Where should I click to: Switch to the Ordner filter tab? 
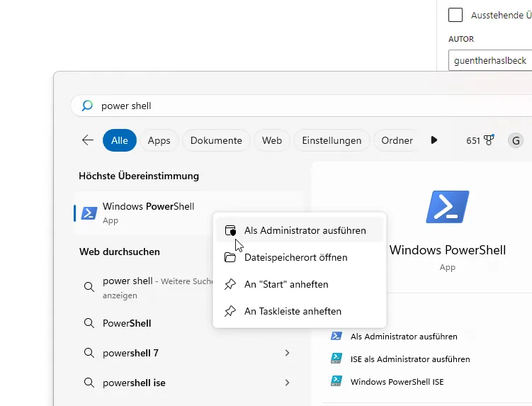click(397, 140)
